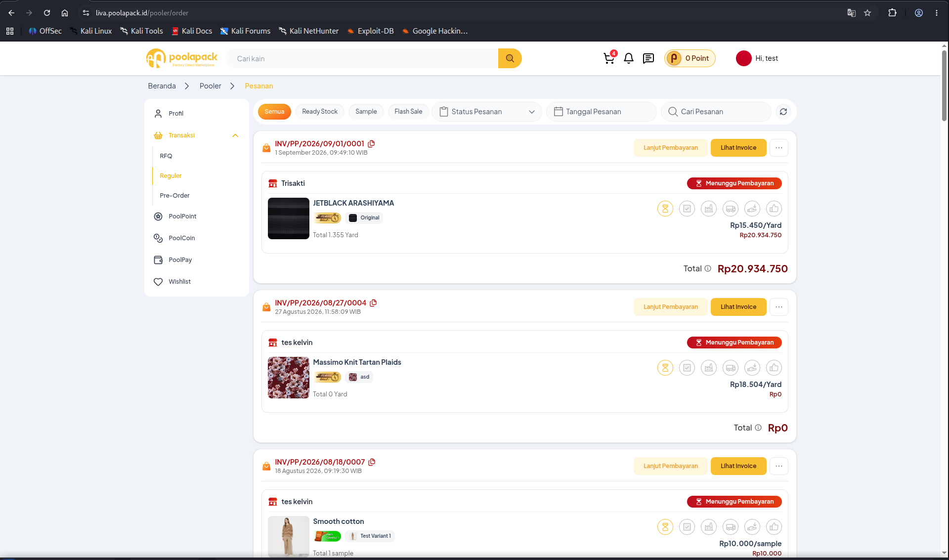Click the orange search magnifier button
The image size is (949, 560).
[510, 58]
